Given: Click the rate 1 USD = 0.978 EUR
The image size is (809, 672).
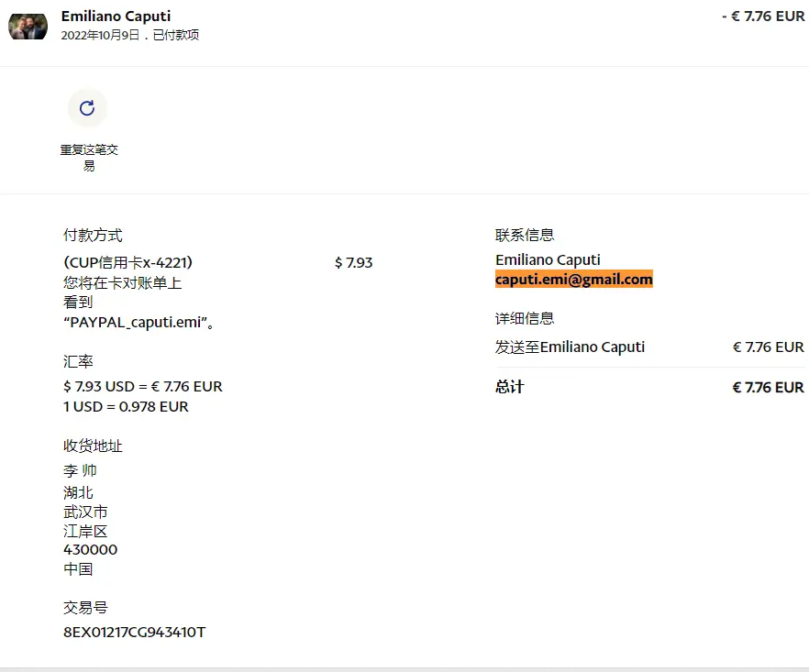Looking at the screenshot, I should pos(126,406).
